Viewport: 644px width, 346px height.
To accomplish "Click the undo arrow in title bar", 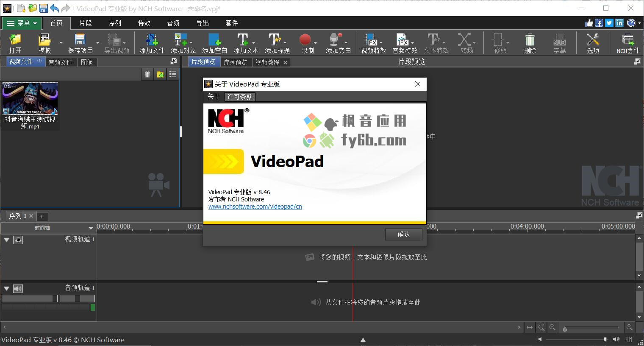I will (54, 8).
